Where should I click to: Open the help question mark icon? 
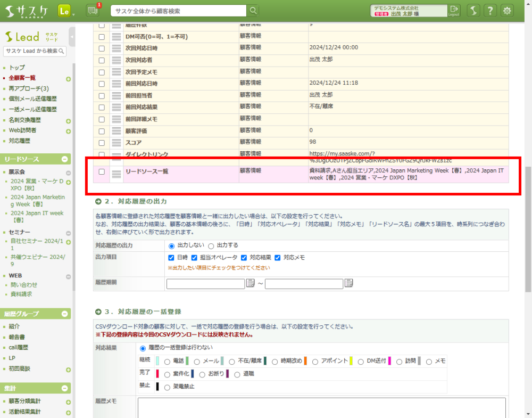[491, 11]
